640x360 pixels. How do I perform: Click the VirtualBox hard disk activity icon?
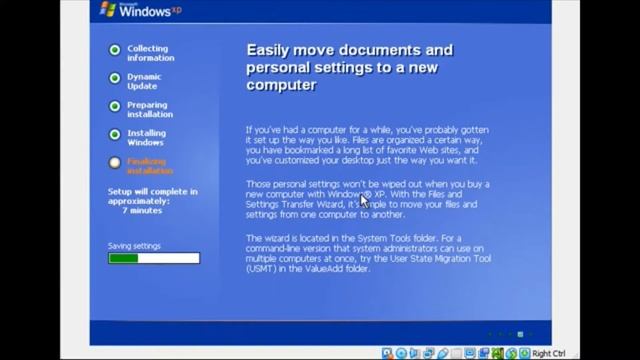pos(387,353)
